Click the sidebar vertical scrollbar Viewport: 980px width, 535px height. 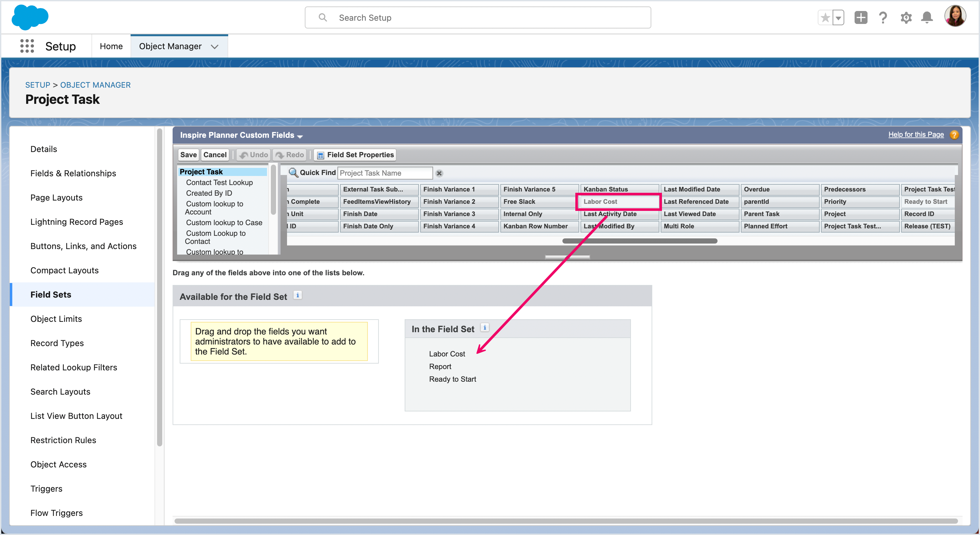tap(159, 287)
